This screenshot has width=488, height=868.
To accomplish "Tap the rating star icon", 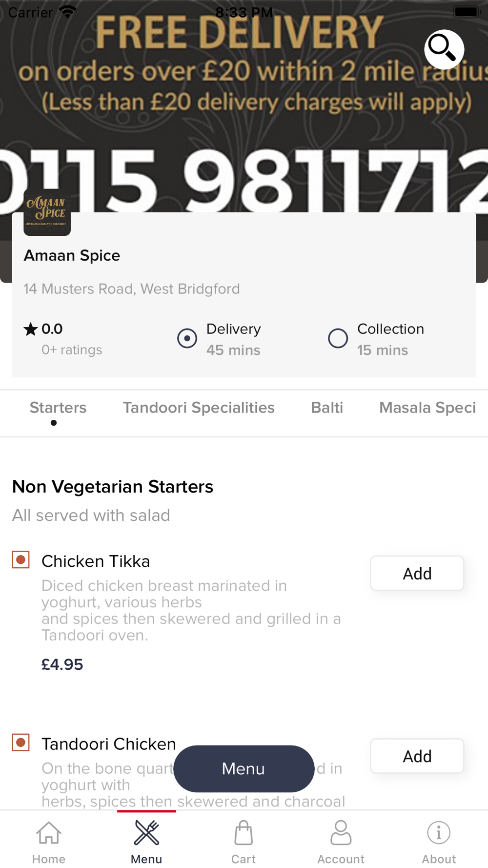I will tap(30, 330).
